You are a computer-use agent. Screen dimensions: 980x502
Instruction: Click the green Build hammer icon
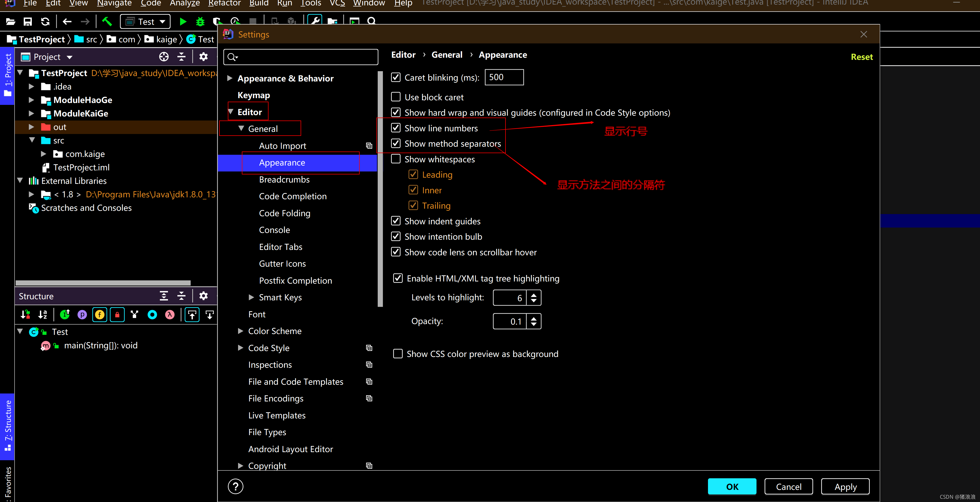(x=107, y=22)
